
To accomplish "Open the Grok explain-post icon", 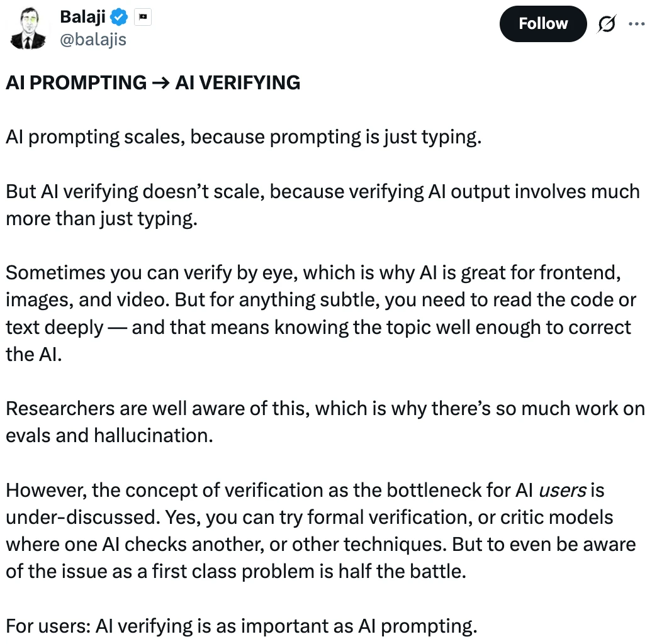I will [607, 24].
